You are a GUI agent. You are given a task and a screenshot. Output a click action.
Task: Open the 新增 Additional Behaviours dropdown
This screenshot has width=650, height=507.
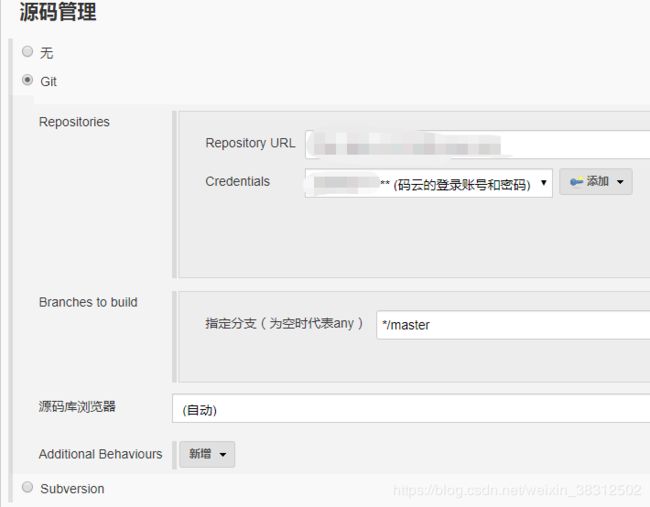coord(207,454)
